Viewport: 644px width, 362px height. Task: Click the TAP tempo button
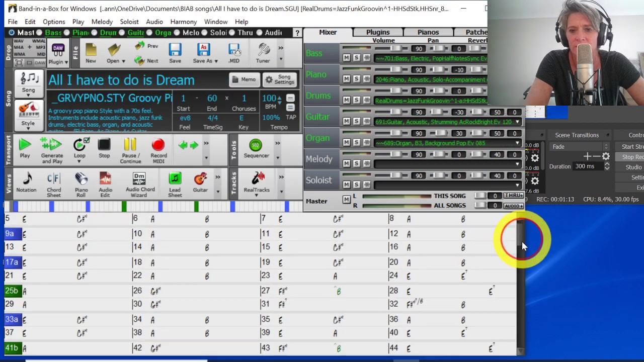[x=291, y=117]
